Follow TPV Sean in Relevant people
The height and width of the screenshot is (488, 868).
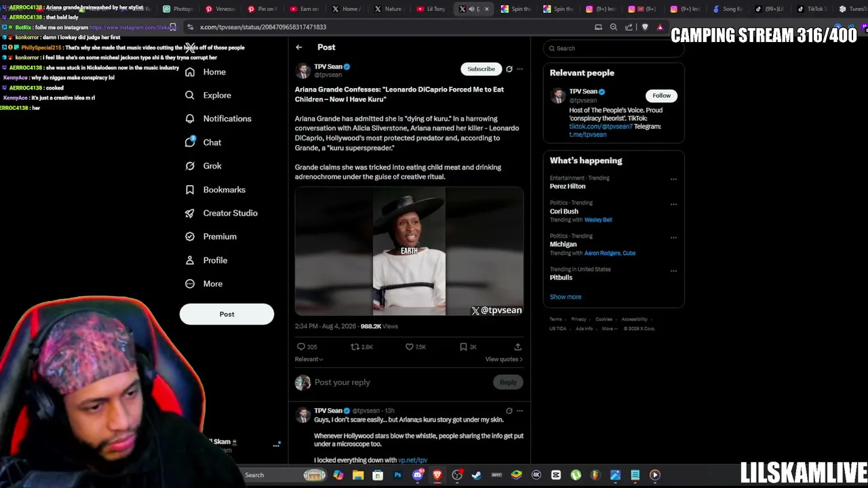pyautogui.click(x=661, y=96)
